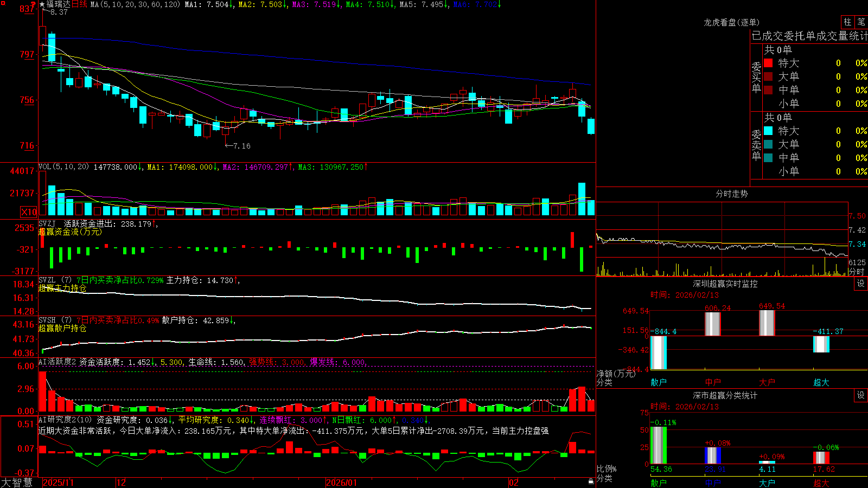This screenshot has height=488, width=868.
Task: Open VOL(5,10,20) indicator parameters
Action: click(x=63, y=166)
